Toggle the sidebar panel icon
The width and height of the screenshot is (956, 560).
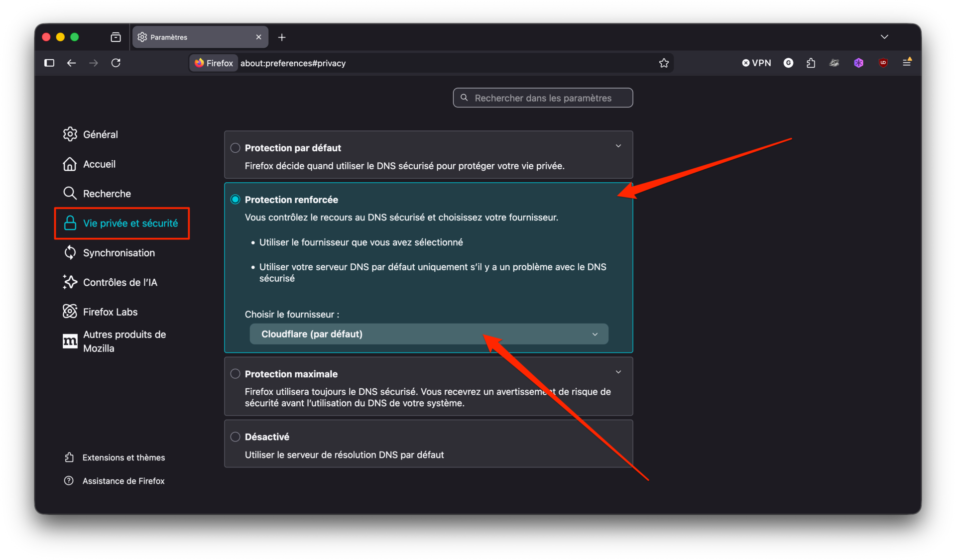point(49,63)
